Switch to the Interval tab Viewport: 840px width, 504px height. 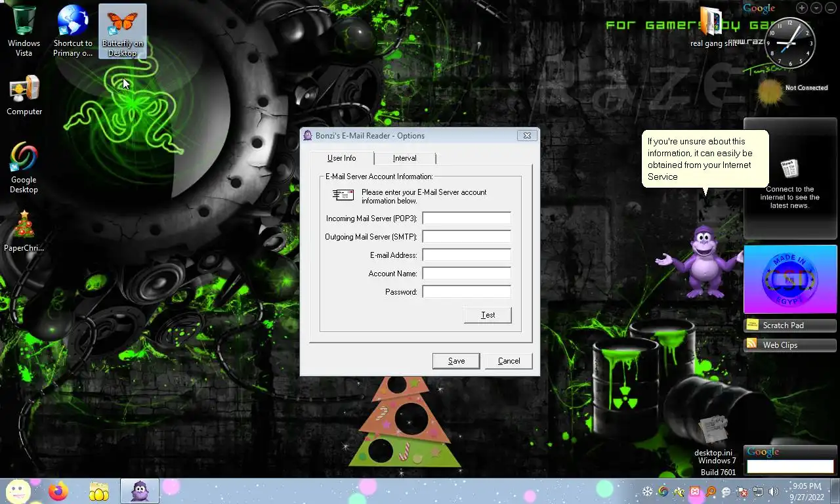(404, 158)
